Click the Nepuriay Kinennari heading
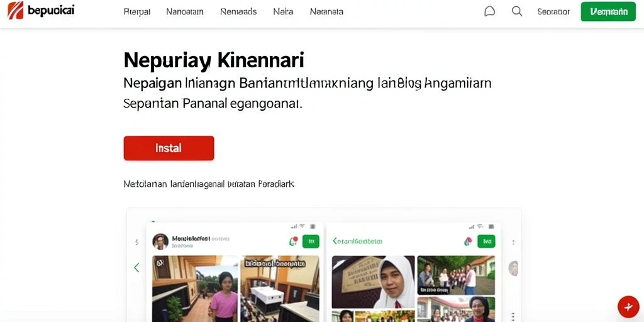Viewport: 644px width, 322px height. pyautogui.click(x=214, y=60)
